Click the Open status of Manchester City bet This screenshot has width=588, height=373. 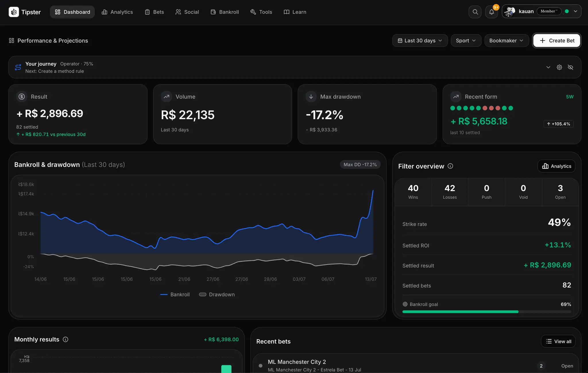coord(567,366)
